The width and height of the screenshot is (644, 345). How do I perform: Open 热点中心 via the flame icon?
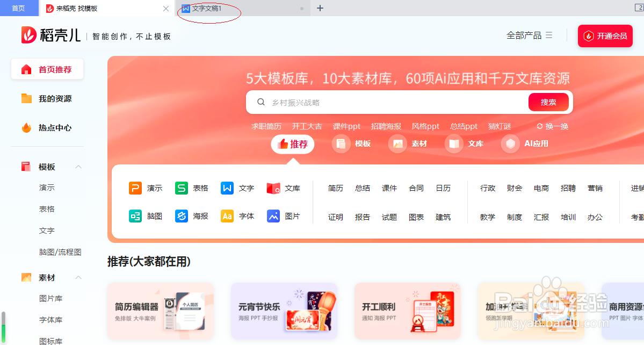click(26, 127)
